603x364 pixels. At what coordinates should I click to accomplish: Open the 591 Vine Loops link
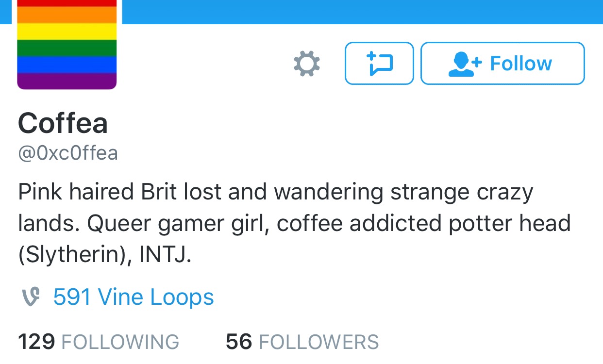[134, 297]
